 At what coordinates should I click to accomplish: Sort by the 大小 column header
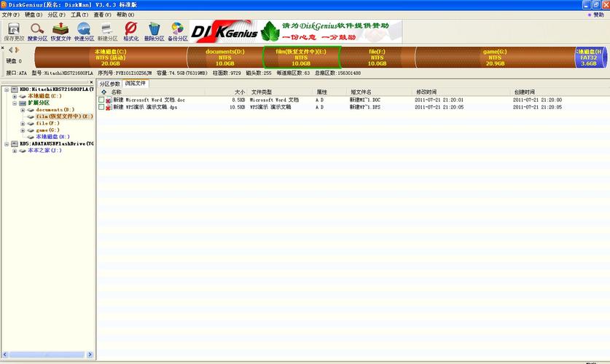click(x=227, y=92)
